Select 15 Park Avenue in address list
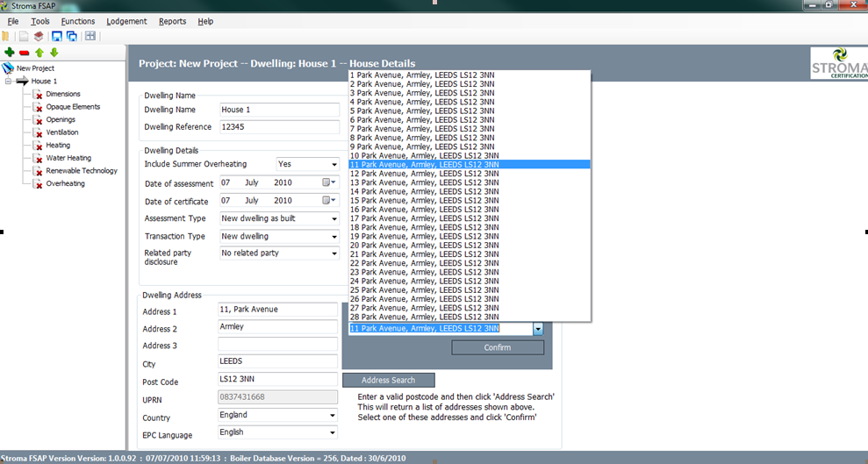 click(x=470, y=200)
